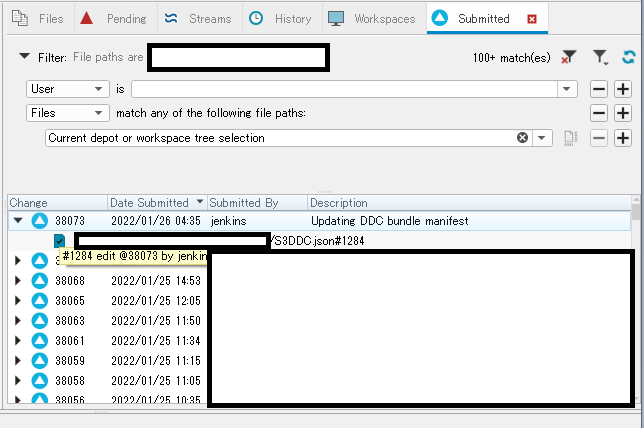Image resolution: width=644 pixels, height=428 pixels.
Task: Switch to the Streams tab
Action: (x=199, y=18)
